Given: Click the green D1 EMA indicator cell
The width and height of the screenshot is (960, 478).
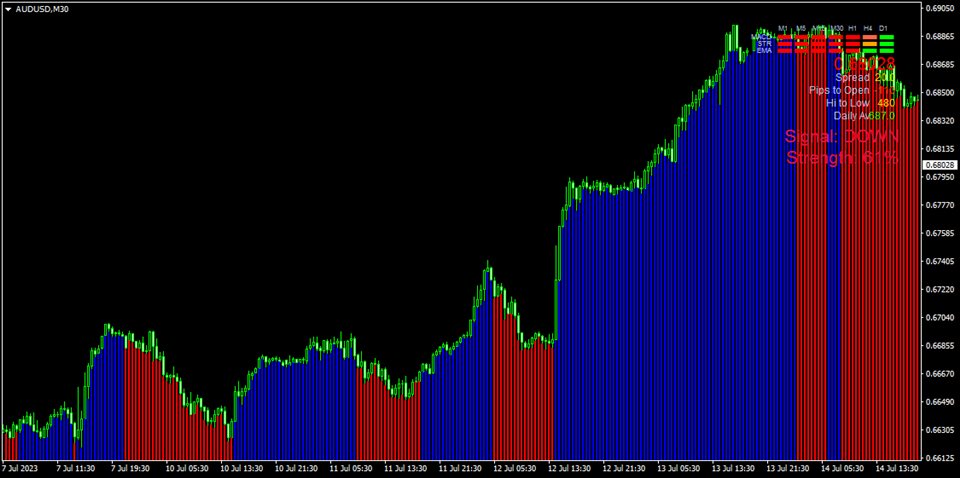Looking at the screenshot, I should [886, 51].
